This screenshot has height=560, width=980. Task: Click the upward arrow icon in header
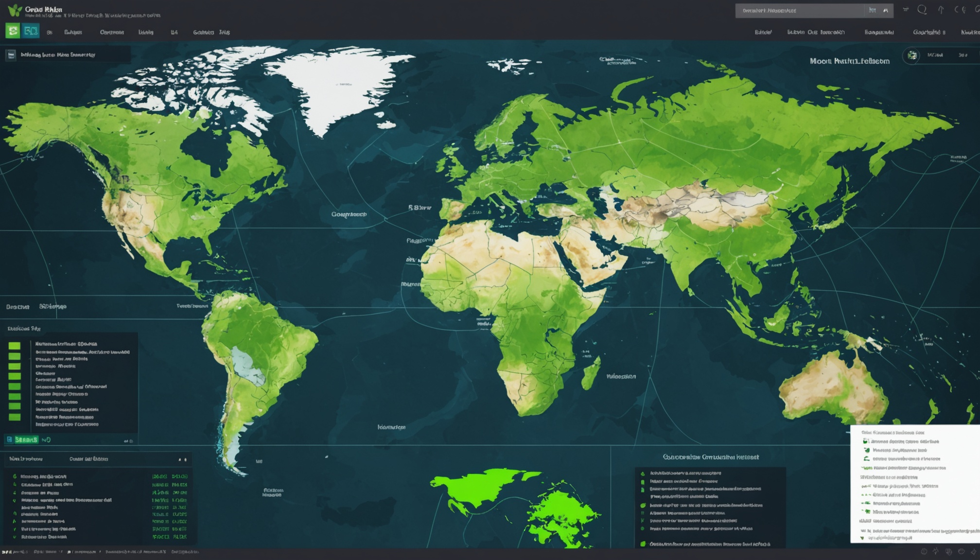pos(941,10)
